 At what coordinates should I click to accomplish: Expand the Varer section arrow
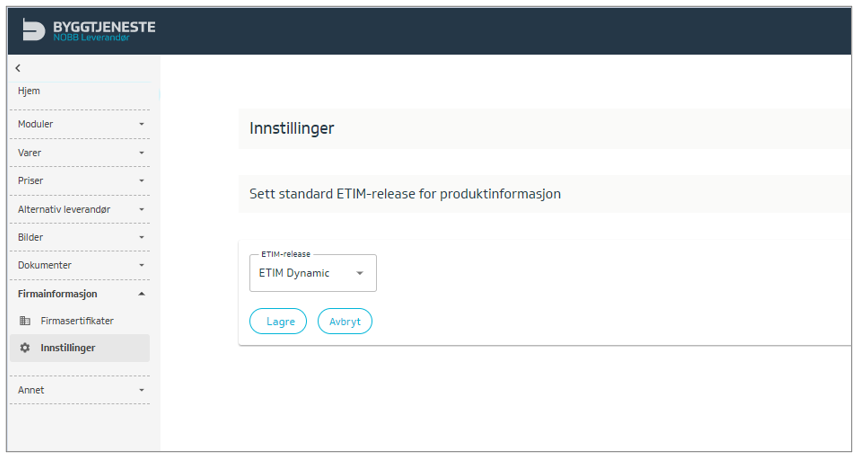click(141, 153)
